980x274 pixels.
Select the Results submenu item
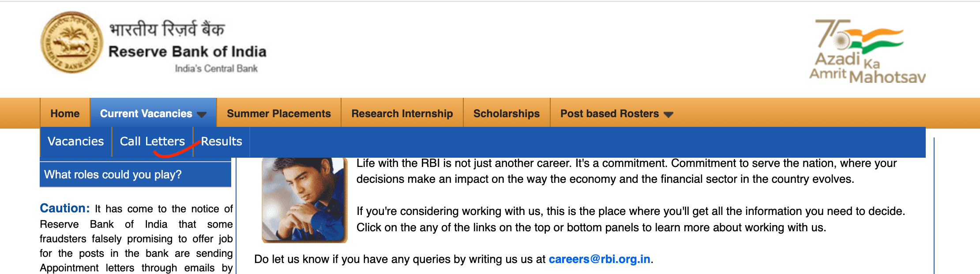point(222,141)
